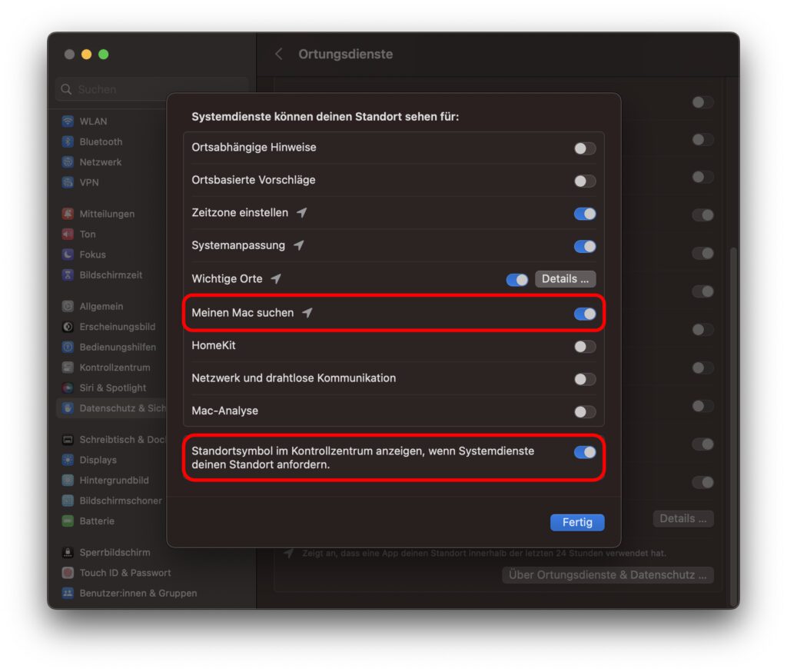The width and height of the screenshot is (787, 672).
Task: Go back with Ortungsdienste chevron
Action: 279,55
